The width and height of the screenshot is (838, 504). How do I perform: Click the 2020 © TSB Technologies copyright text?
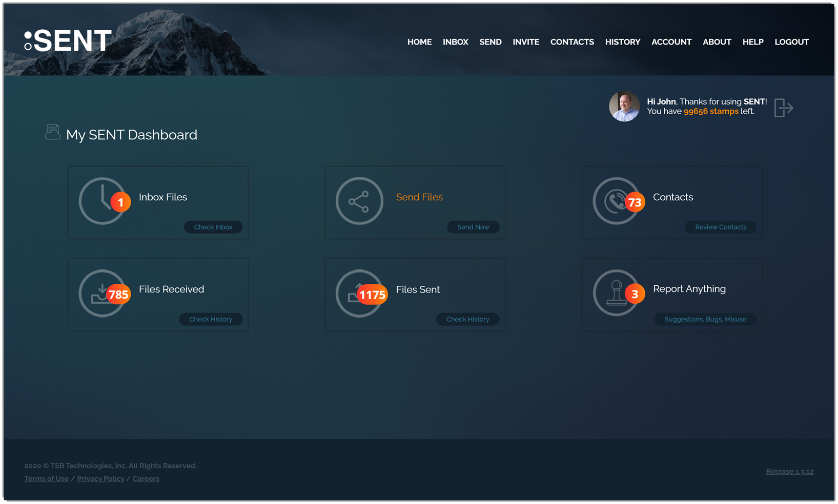tap(110, 466)
